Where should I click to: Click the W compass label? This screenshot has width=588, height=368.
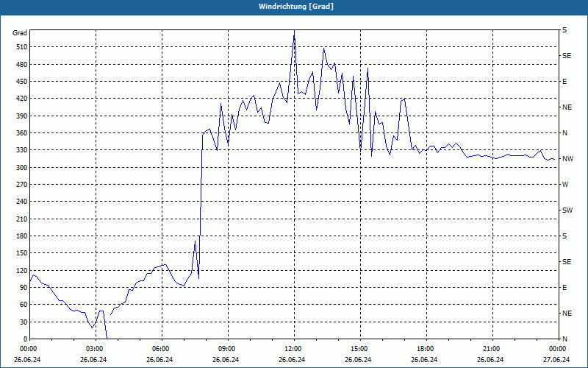click(565, 185)
